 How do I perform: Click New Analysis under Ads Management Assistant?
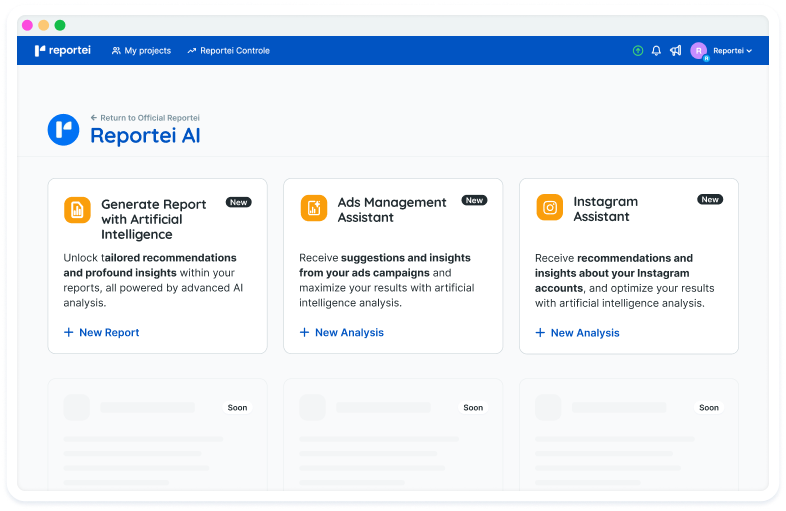coord(342,332)
